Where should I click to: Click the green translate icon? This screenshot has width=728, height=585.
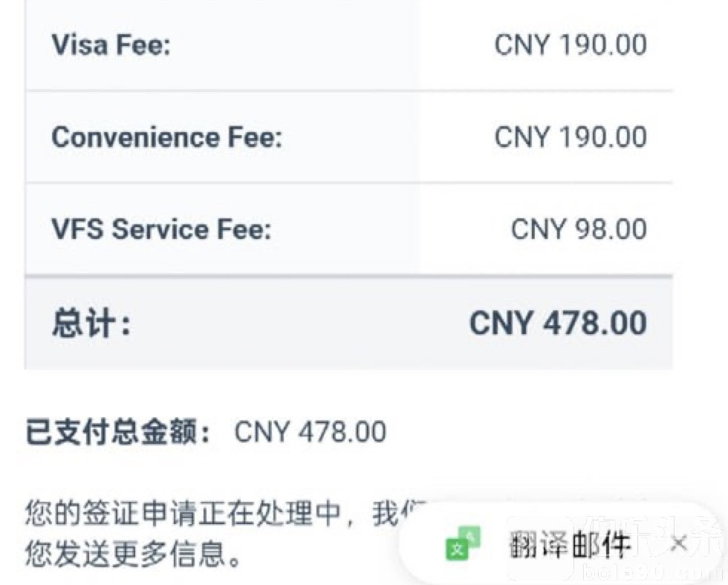(x=463, y=543)
